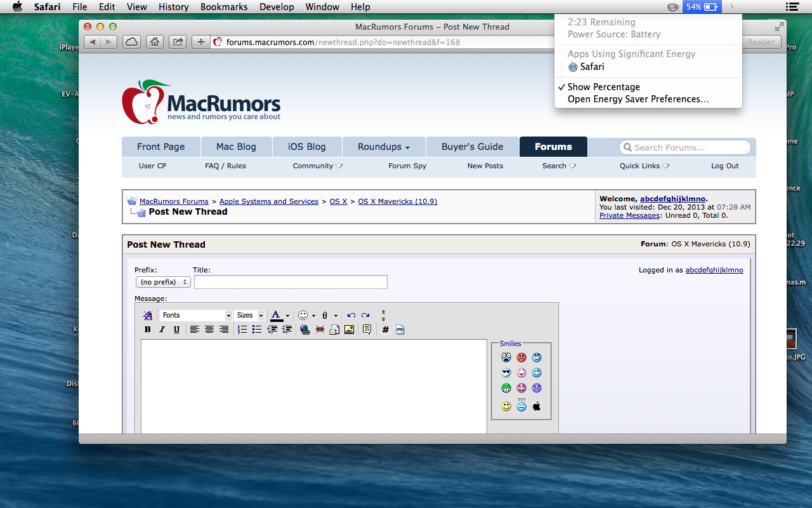Wrap quote tags speech-bubble icon
Screen dimensions: 812x508
[x=367, y=330]
